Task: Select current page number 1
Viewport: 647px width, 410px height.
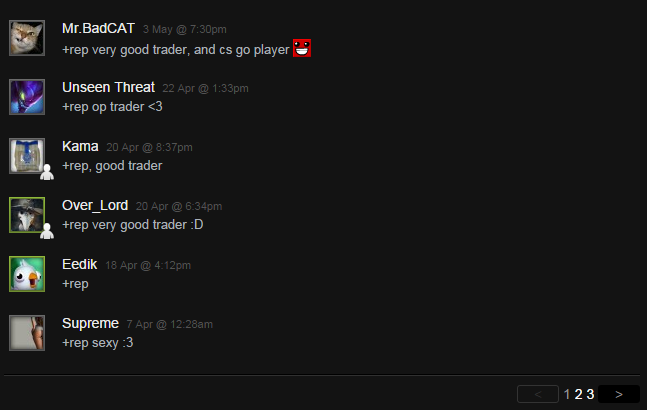Action: [567, 394]
